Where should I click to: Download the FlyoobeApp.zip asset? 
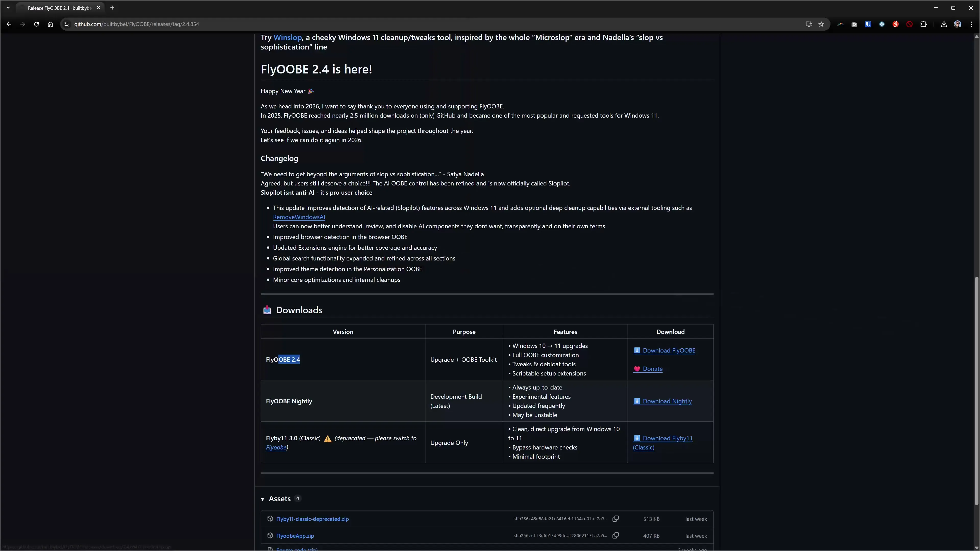295,535
